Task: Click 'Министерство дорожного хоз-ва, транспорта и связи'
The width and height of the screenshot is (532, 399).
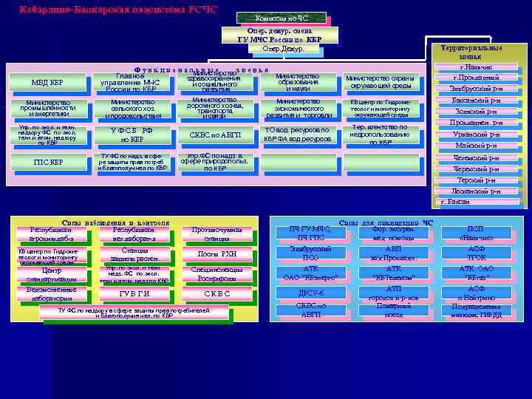Action: pos(215,109)
